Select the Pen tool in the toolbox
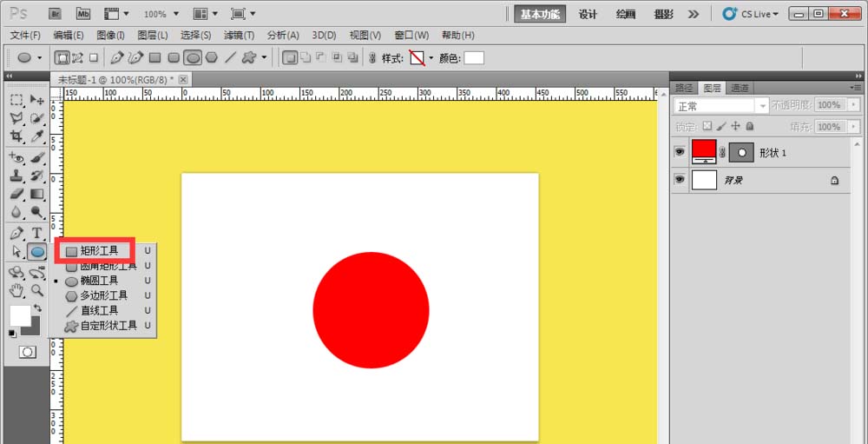This screenshot has height=444, width=868. 16,233
